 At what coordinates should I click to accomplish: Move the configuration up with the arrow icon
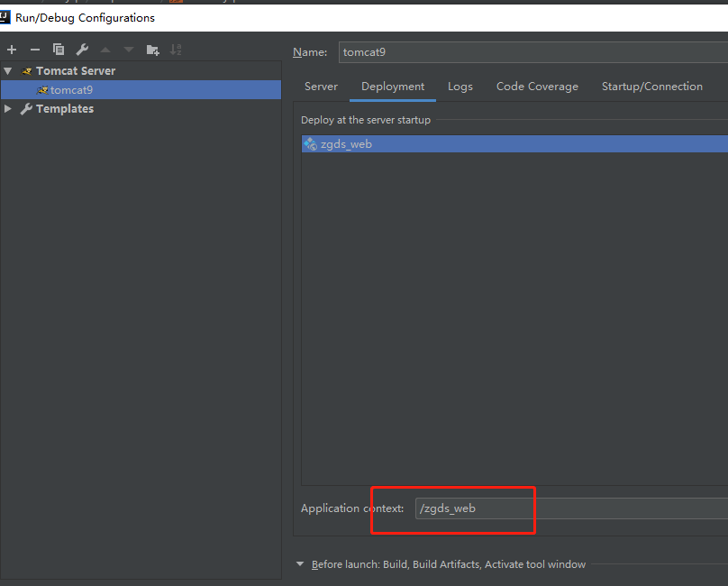(x=105, y=50)
